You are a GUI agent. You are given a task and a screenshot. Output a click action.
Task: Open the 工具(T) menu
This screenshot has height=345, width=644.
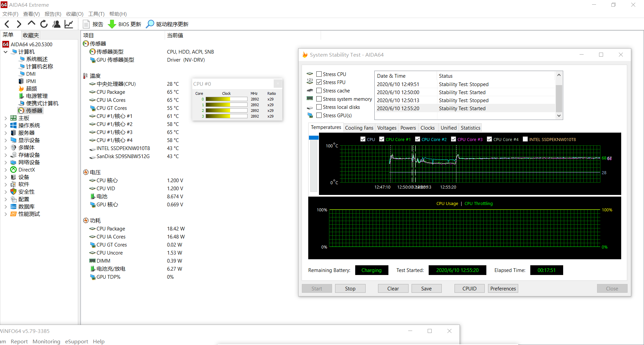point(96,14)
